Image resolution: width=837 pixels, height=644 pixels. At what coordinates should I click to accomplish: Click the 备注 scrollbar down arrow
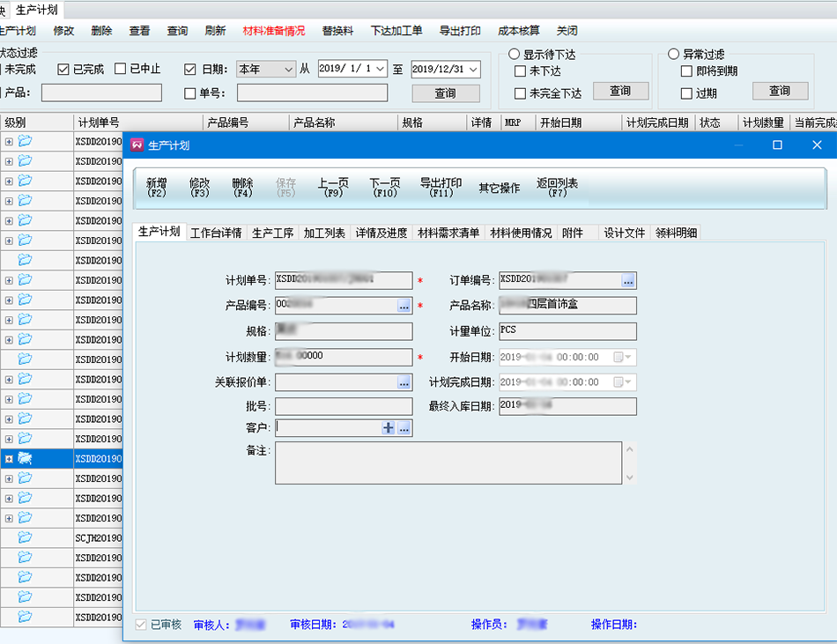[x=630, y=477]
